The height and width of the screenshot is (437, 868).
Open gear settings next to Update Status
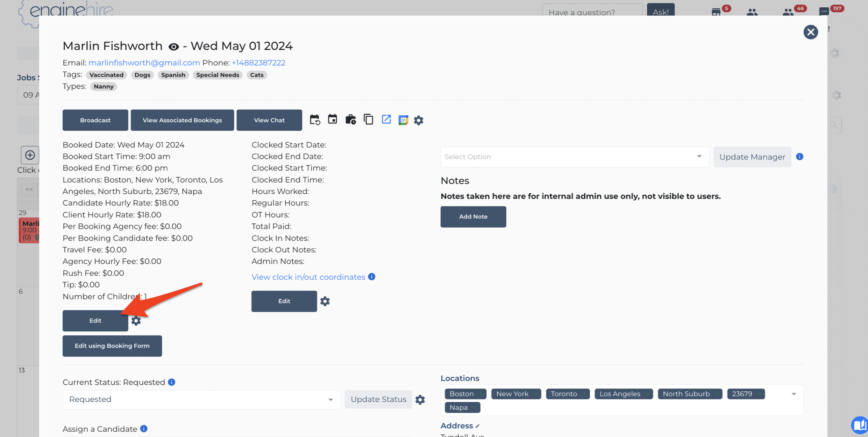420,400
